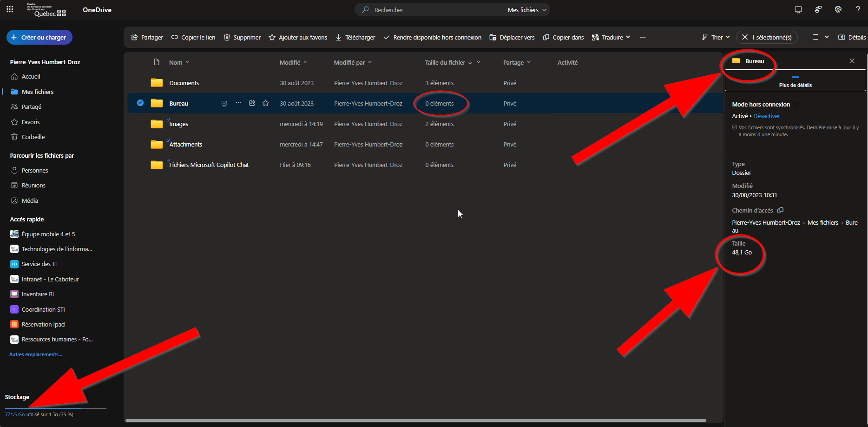Click Télécharger in the toolbar

point(355,37)
